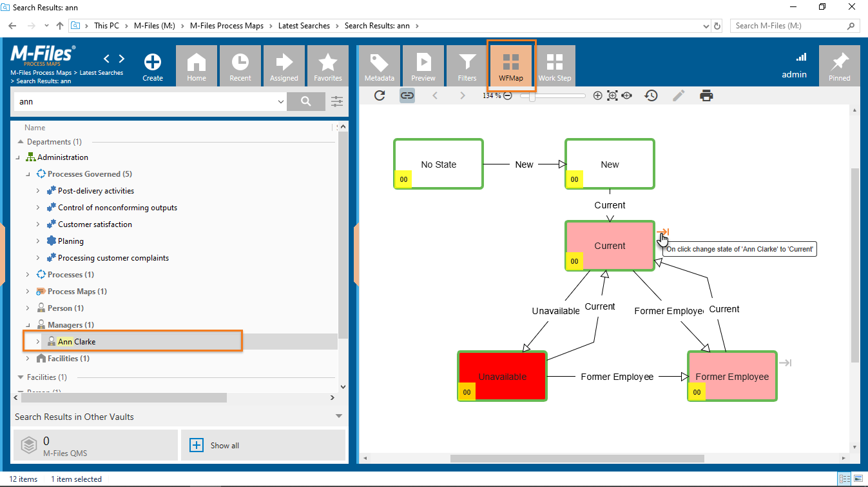The image size is (868, 487).
Task: Collapse the Departments group
Action: pos(20,142)
